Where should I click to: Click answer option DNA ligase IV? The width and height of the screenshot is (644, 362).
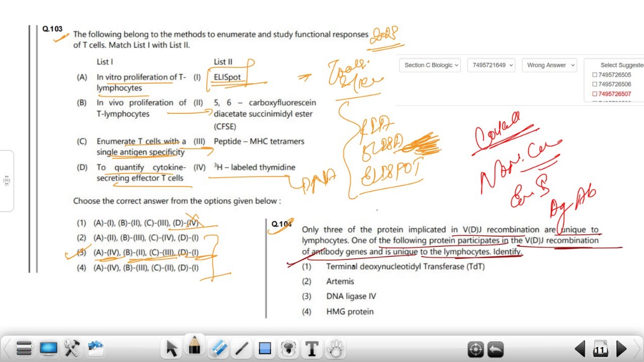pyautogui.click(x=351, y=297)
